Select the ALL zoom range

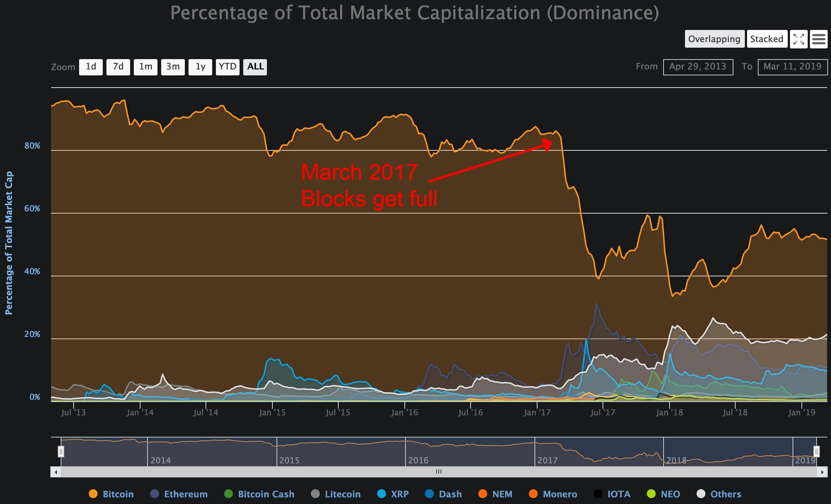click(x=255, y=67)
